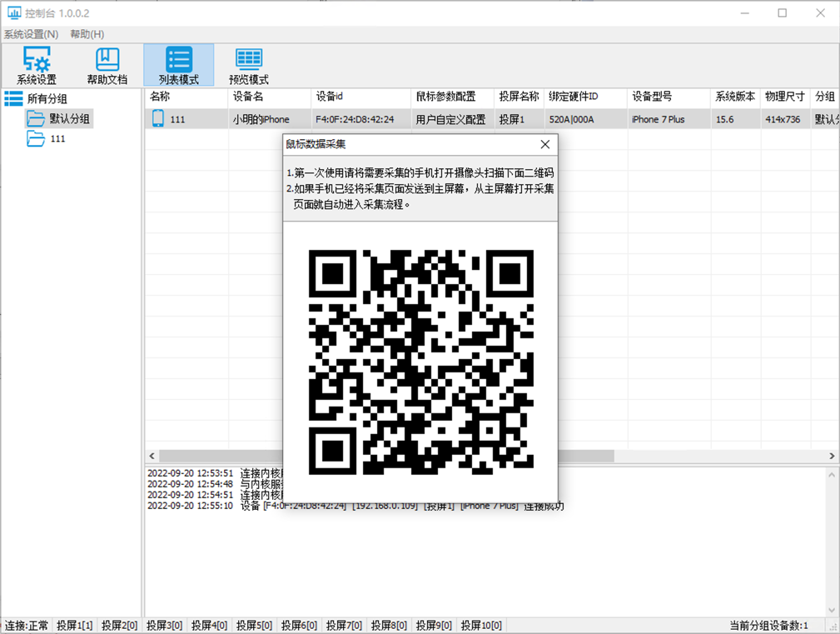Click 投屏1[1] in the status bar
The height and width of the screenshot is (634, 840).
(x=74, y=626)
